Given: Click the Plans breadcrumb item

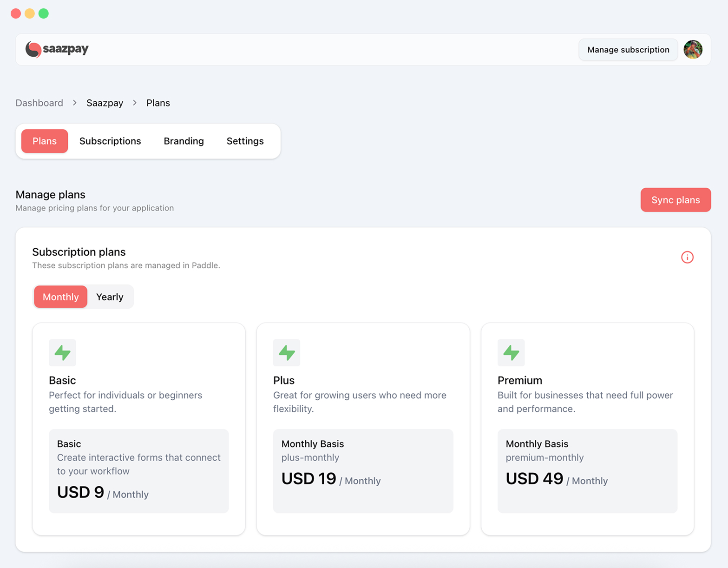Looking at the screenshot, I should 158,103.
